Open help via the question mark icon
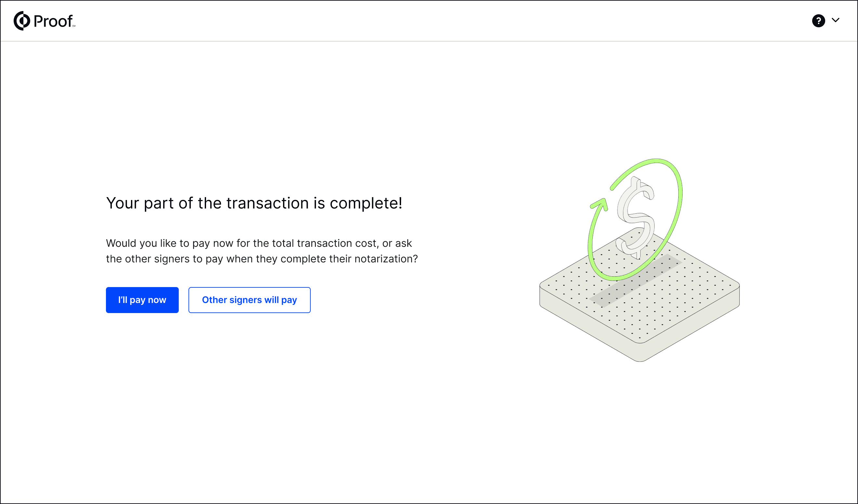 (x=818, y=21)
